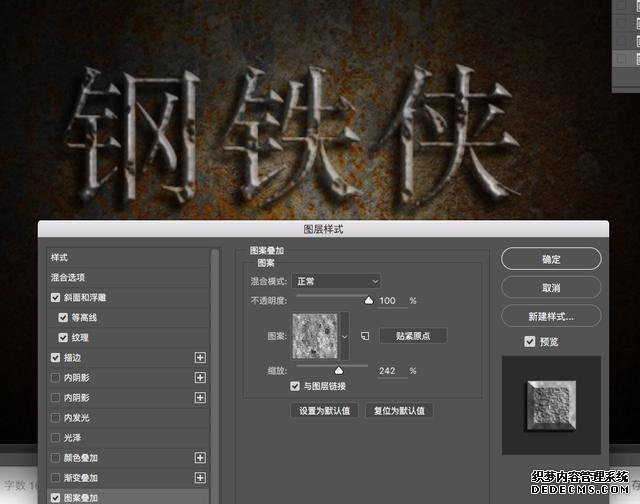Click 复位为默认值 button
This screenshot has width=640, height=504.
click(399, 411)
